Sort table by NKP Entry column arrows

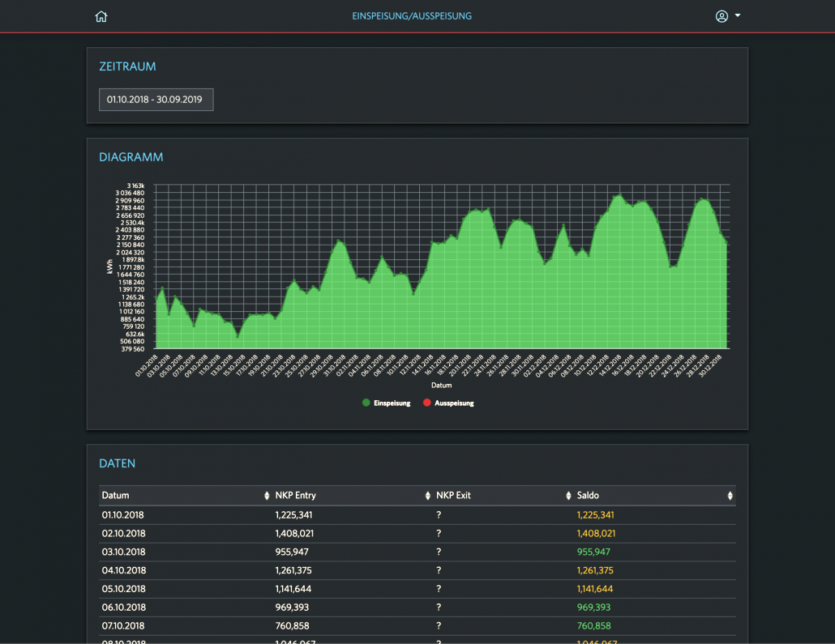coord(427,496)
